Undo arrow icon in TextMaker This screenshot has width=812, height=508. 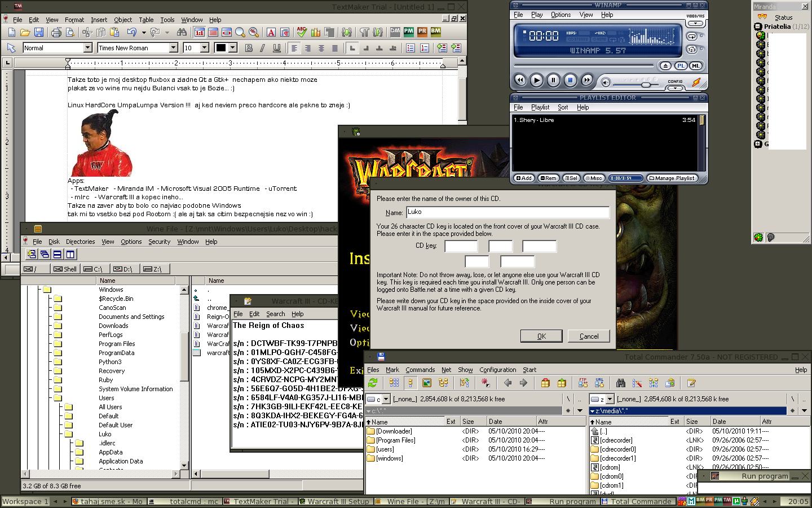[x=131, y=33]
